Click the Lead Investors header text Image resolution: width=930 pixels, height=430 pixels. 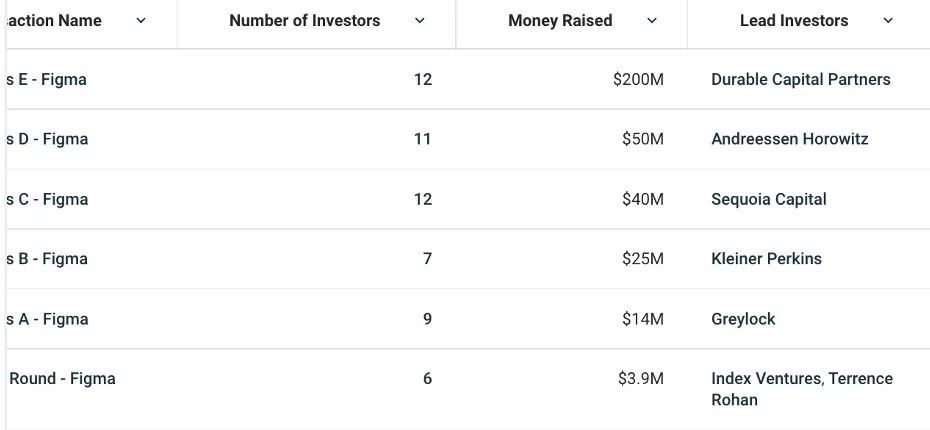click(x=794, y=21)
